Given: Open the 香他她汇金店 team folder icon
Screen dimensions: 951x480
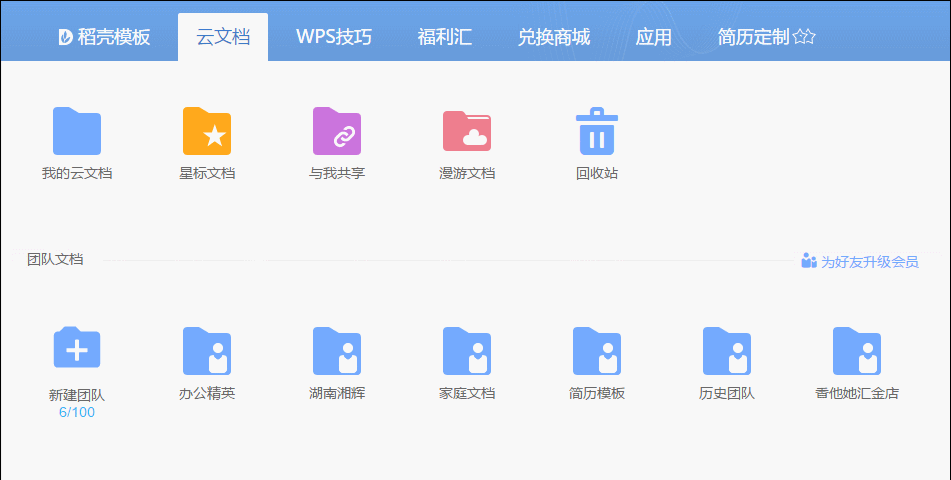Looking at the screenshot, I should pos(856,351).
